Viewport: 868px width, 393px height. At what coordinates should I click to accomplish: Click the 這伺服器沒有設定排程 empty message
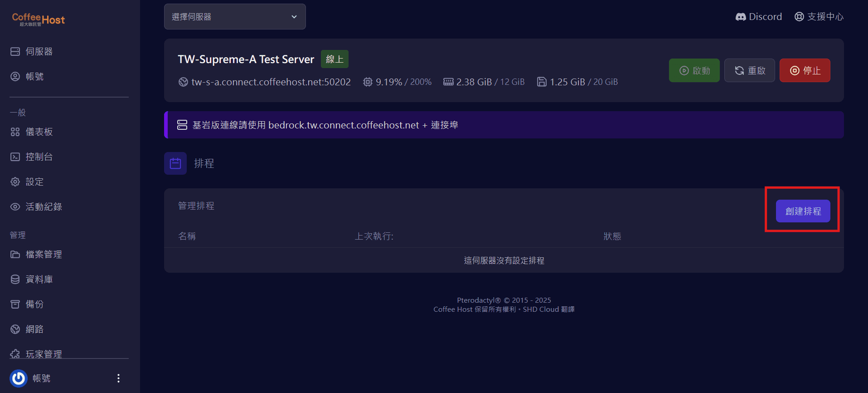pyautogui.click(x=504, y=260)
